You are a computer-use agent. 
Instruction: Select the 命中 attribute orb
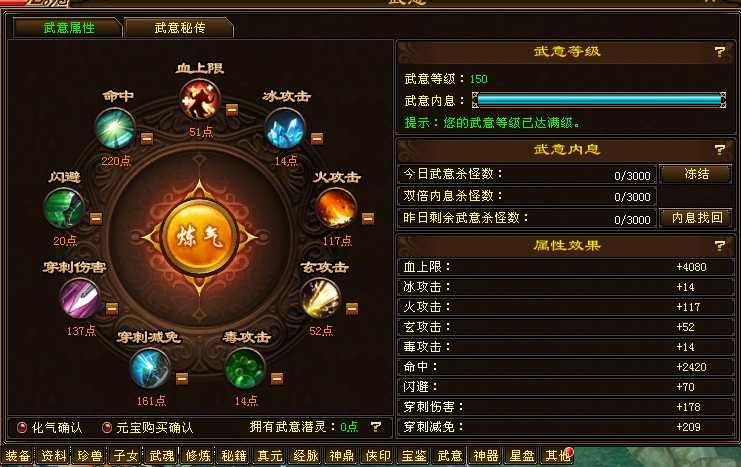115,128
